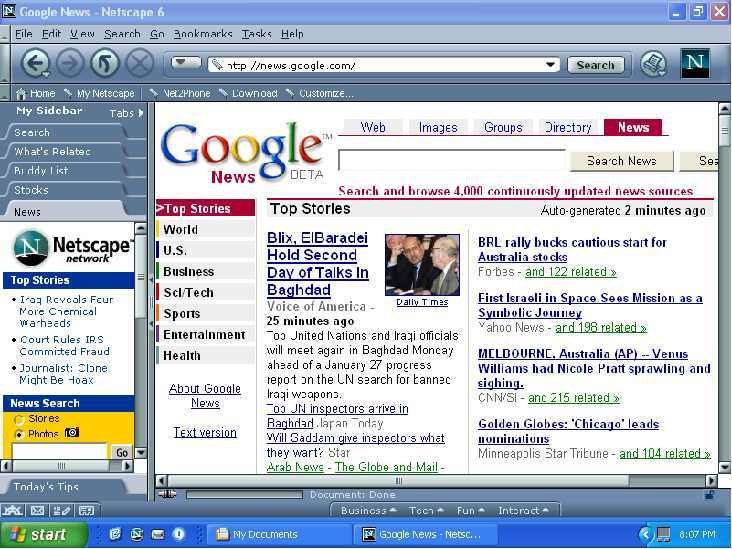Viewport: 732px width, 549px height.
Task: Click the online/offline plug icon in the status bar
Action: pos(167,494)
